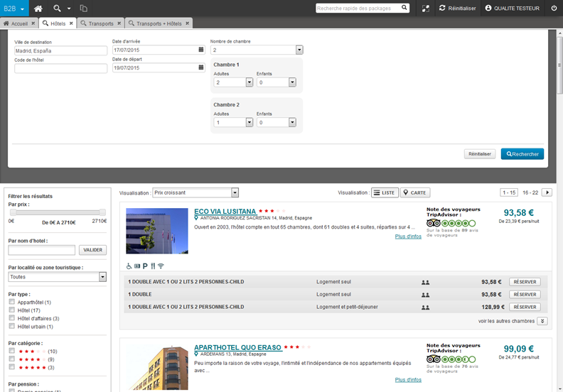The image size is (563, 392).
Task: Check the Apparthôtel type filter
Action: (11, 302)
